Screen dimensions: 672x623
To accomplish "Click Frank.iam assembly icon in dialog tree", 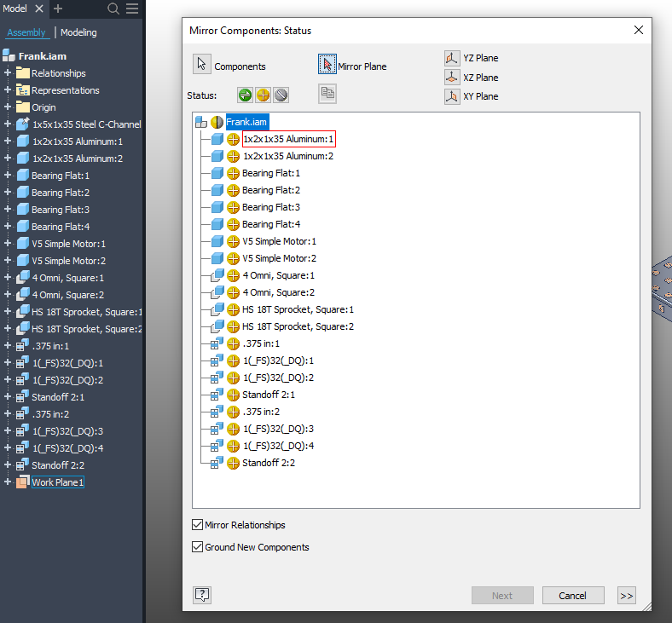I will click(x=201, y=122).
